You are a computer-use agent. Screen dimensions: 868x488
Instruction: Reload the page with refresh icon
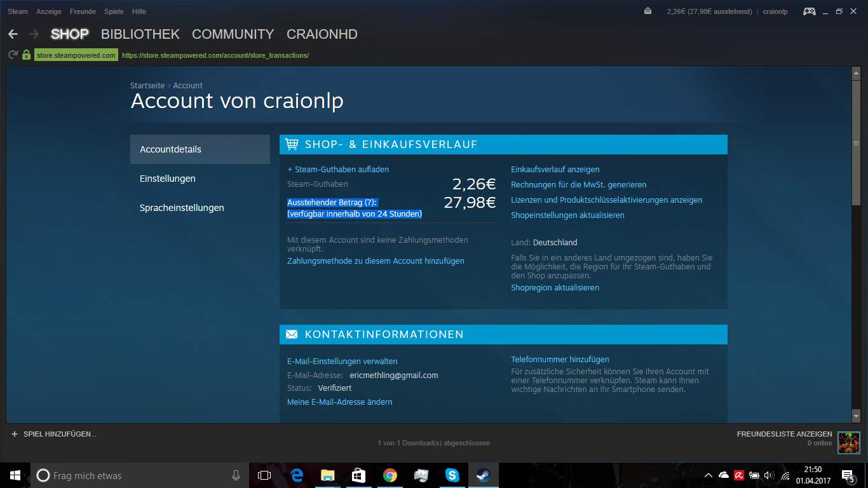(13, 55)
